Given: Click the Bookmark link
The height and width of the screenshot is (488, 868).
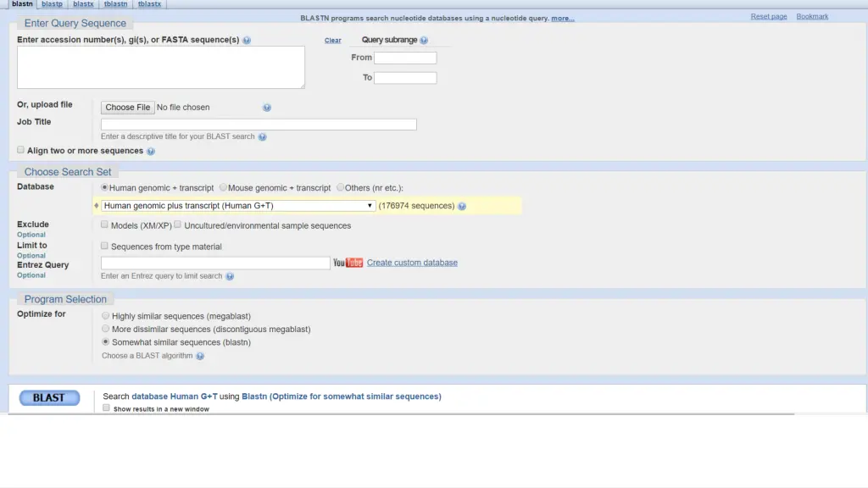Looking at the screenshot, I should (812, 17).
